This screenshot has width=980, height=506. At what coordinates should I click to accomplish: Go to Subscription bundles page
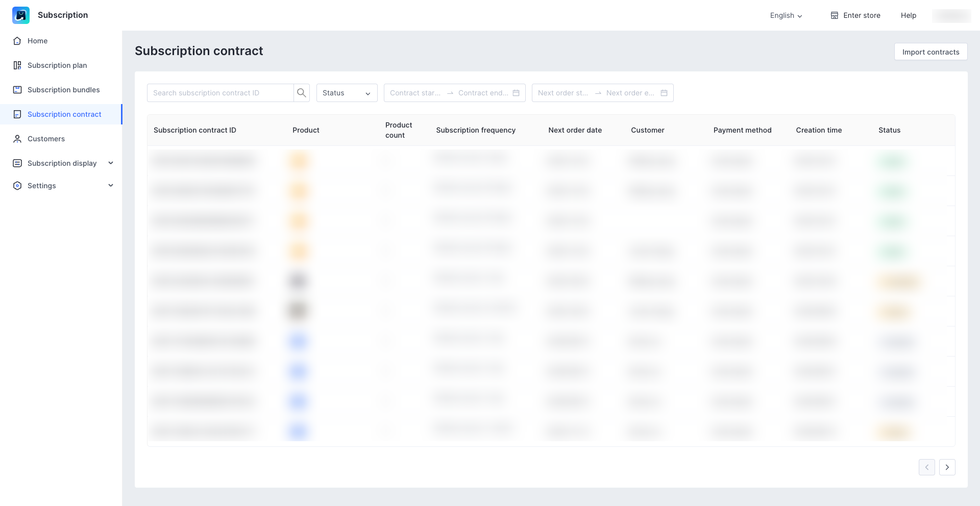pyautogui.click(x=63, y=90)
